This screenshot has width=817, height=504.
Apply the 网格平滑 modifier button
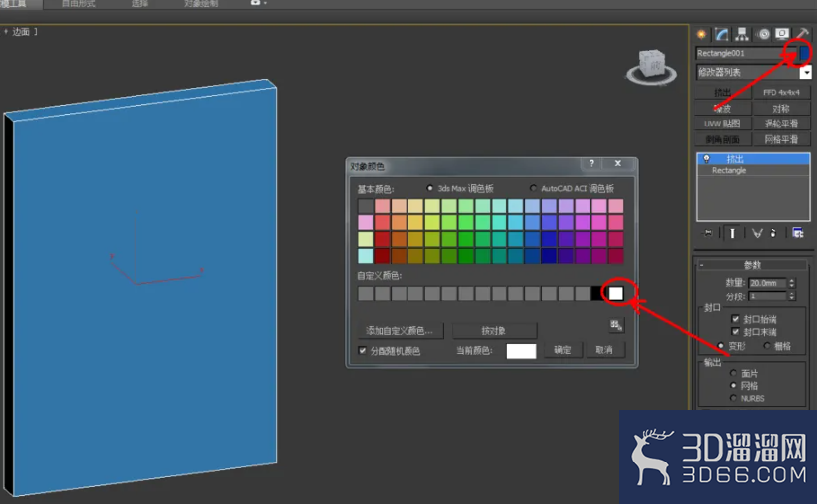tap(781, 139)
